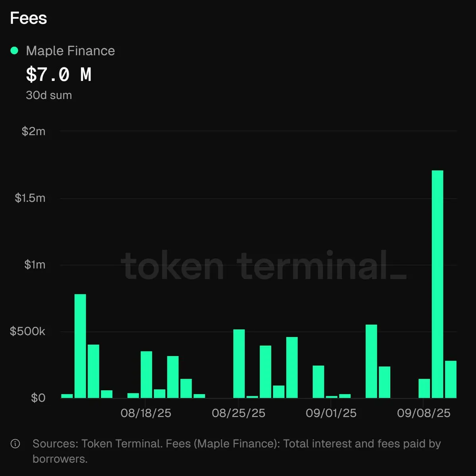The width and height of the screenshot is (476, 476).
Task: Click the $2m y-axis label
Action: coord(34,131)
